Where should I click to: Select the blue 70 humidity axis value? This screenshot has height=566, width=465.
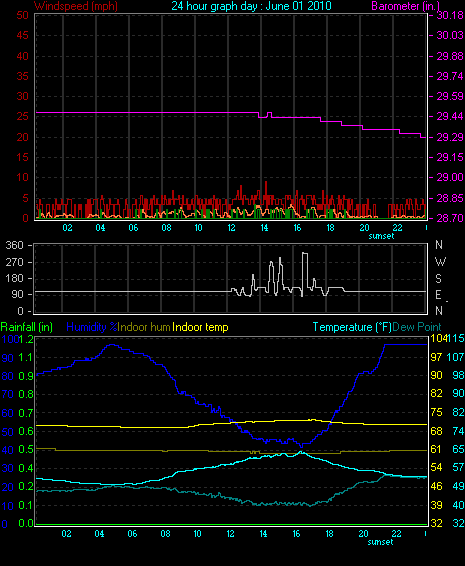pyautogui.click(x=8, y=394)
